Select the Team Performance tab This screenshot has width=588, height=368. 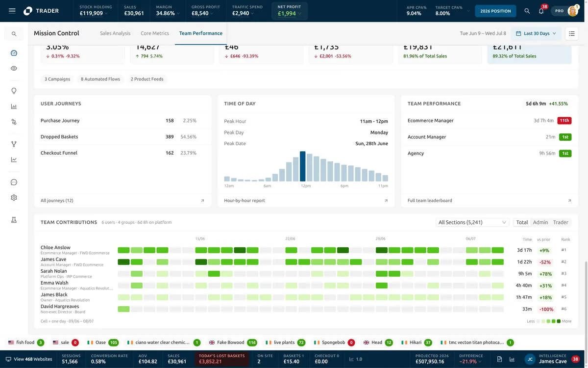tap(201, 33)
